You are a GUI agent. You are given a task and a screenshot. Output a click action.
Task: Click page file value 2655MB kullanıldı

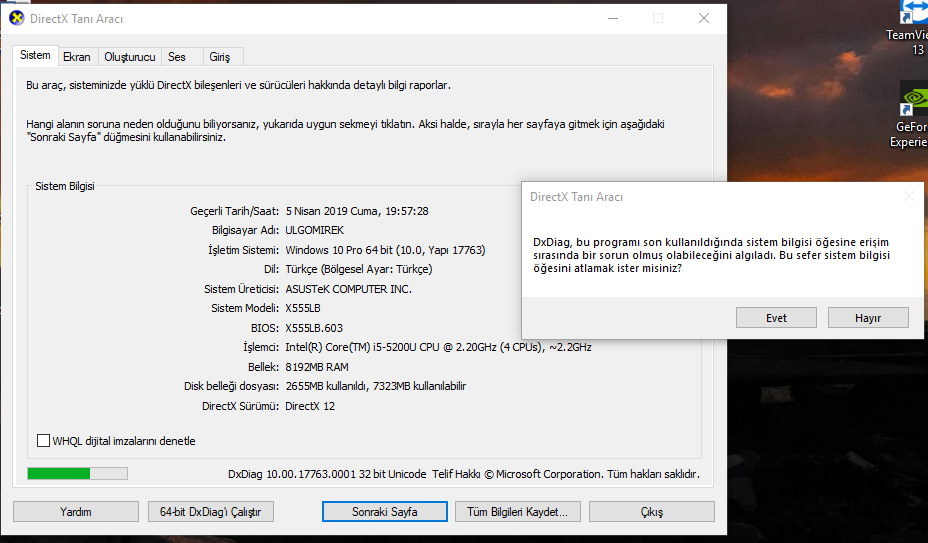tap(326, 387)
